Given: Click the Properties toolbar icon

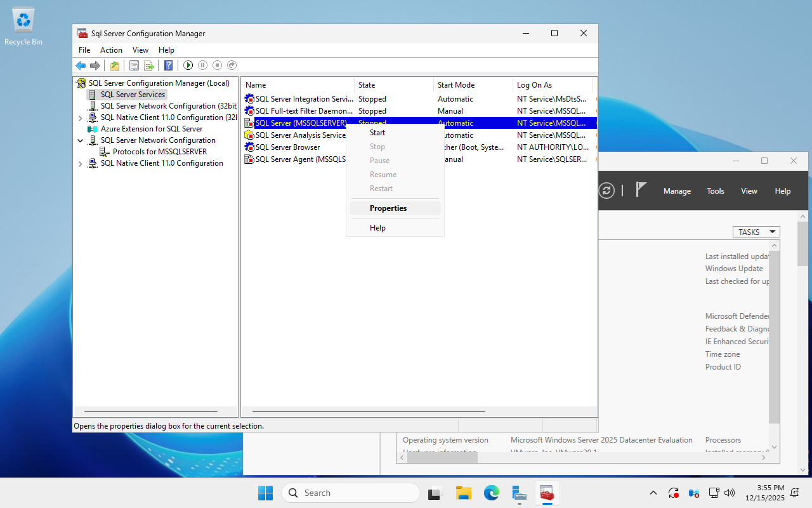Looking at the screenshot, I should point(134,65).
